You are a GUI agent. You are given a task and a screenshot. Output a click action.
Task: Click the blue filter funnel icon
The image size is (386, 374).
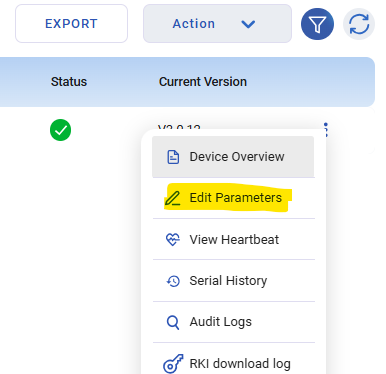(x=317, y=24)
